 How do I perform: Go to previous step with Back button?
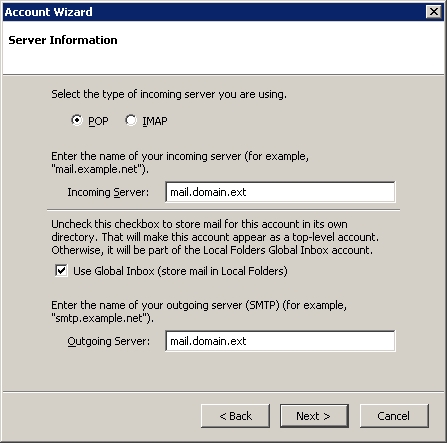click(x=235, y=416)
